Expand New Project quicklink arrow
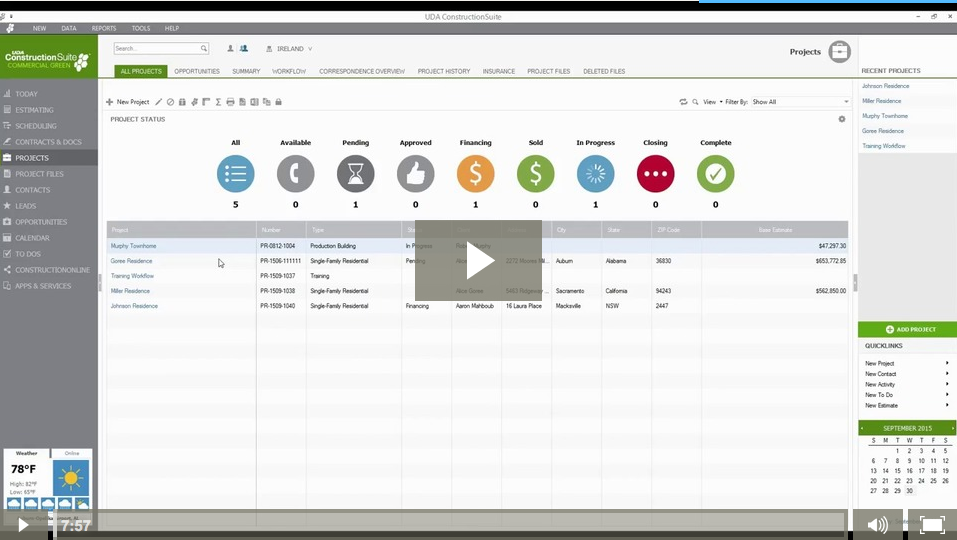Viewport: 957px width, 540px height. [947, 363]
